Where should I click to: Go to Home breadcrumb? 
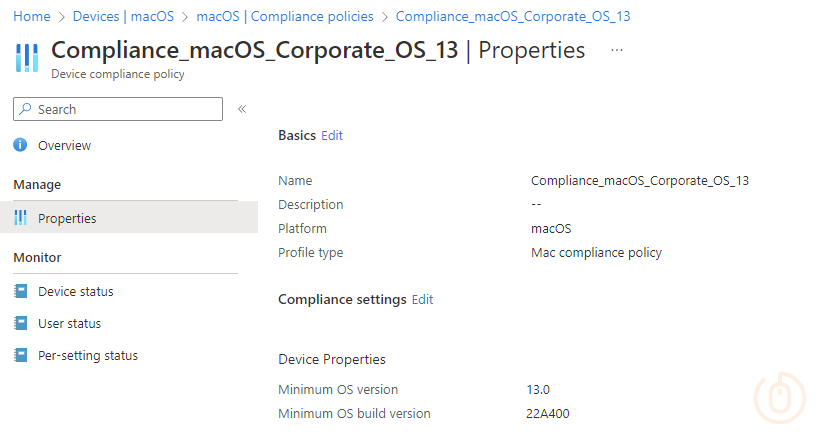[x=33, y=16]
